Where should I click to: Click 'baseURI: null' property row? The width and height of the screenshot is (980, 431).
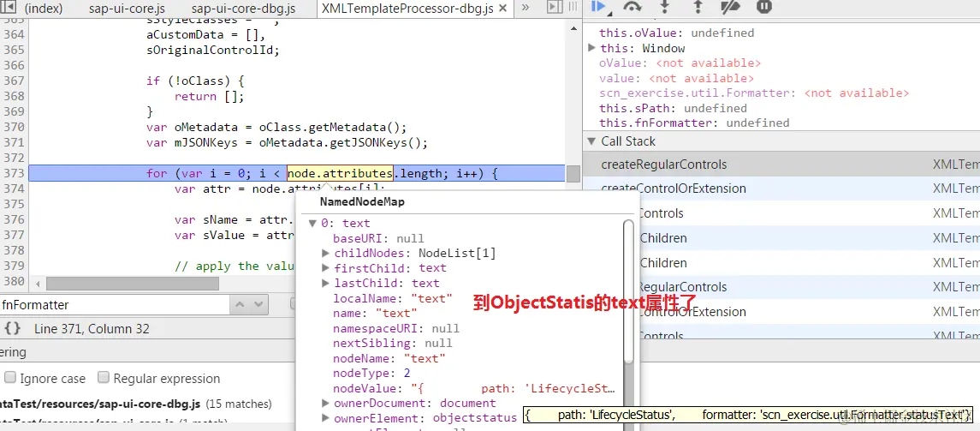pos(379,238)
